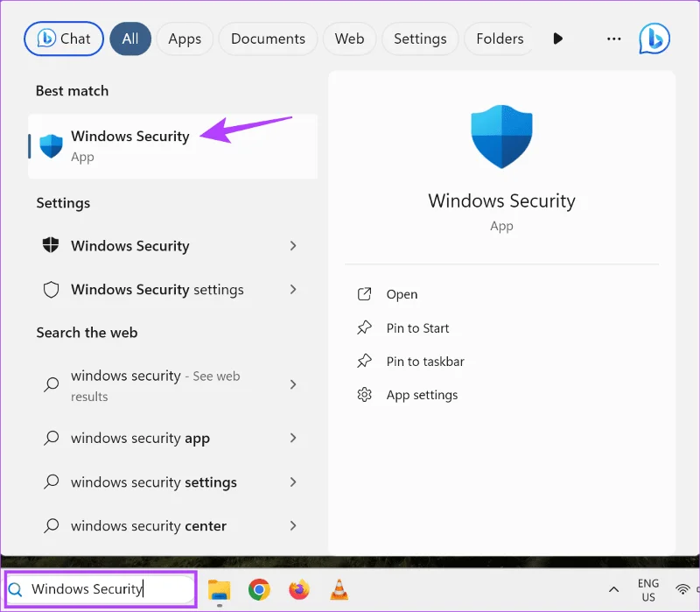Show hidden icons in system tray

point(614,589)
